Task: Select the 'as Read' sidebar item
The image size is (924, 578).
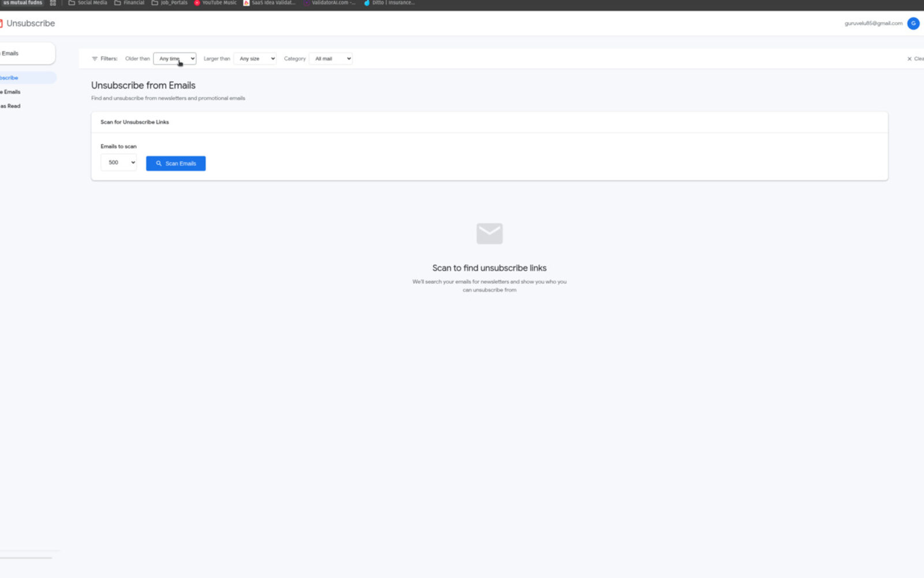Action: tap(10, 106)
